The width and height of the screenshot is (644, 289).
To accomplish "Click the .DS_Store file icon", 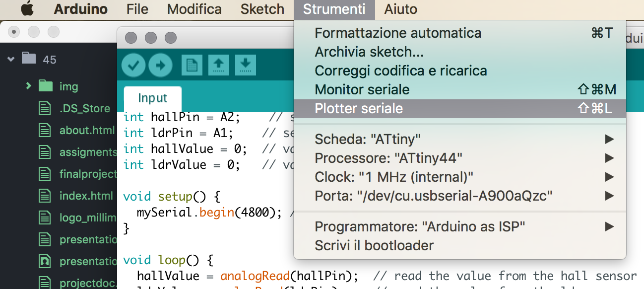I will [45, 108].
